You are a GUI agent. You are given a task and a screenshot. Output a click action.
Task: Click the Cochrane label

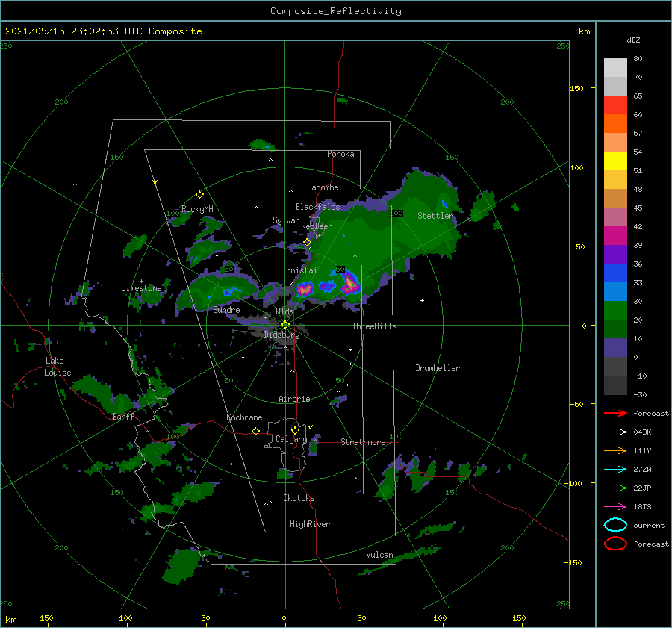244,417
